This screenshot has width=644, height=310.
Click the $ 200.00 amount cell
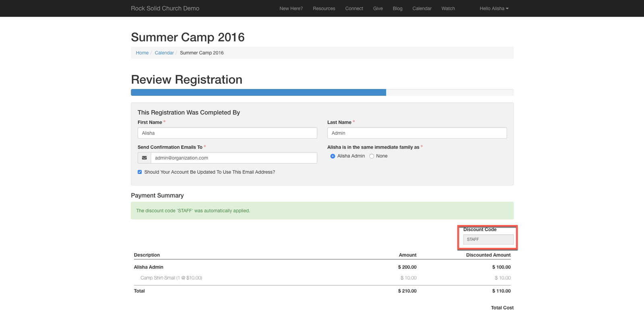click(x=407, y=267)
